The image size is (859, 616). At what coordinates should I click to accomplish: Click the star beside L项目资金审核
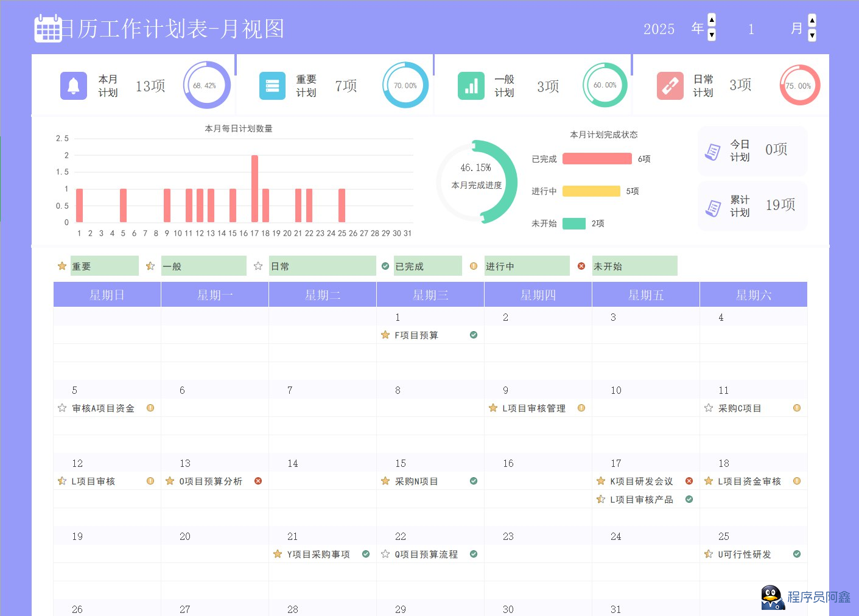[709, 481]
